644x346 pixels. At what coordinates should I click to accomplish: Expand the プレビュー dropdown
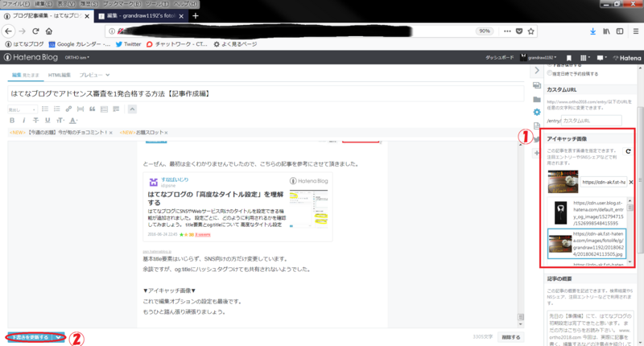pos(94,75)
